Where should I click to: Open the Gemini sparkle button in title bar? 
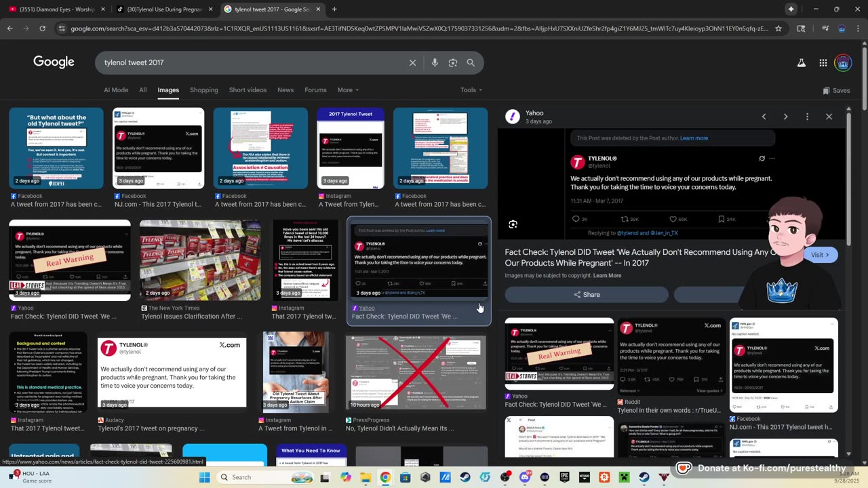(x=791, y=9)
